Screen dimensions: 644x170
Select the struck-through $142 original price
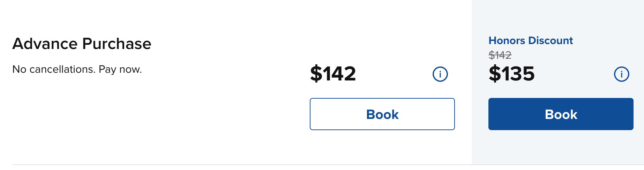click(500, 55)
